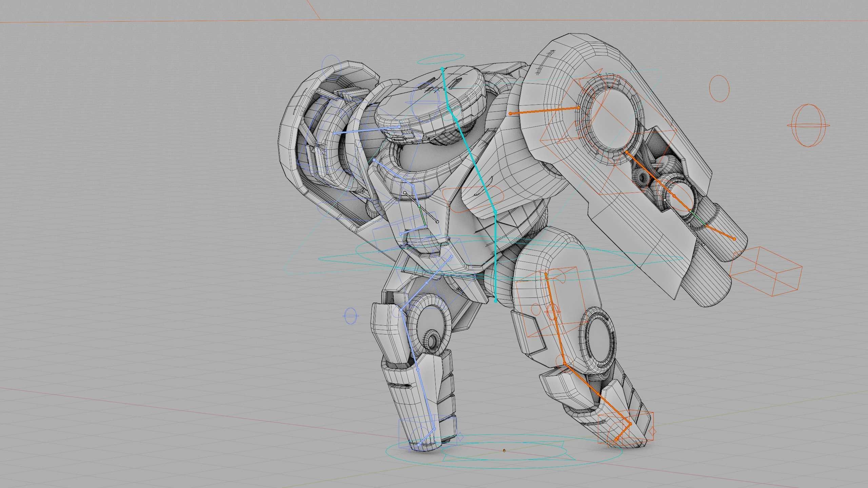Select the orange circle control above the gun arm
This screenshot has height=488, width=868.
(719, 88)
